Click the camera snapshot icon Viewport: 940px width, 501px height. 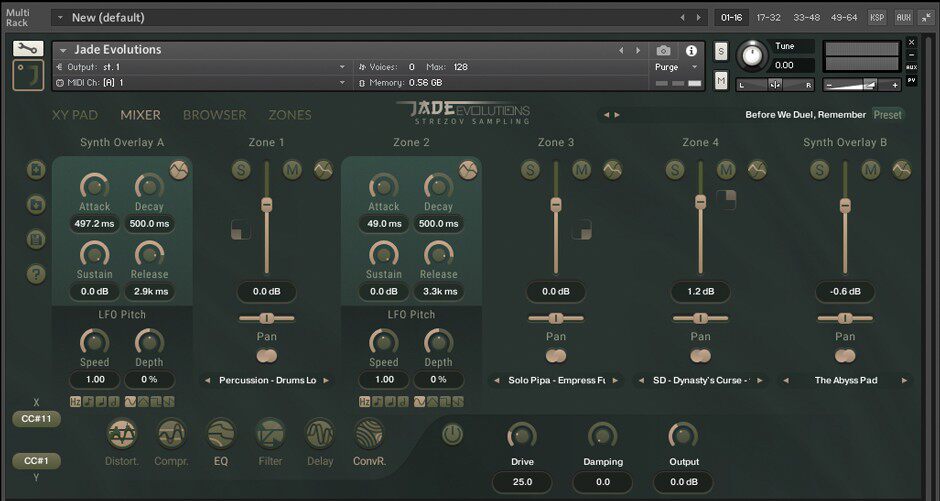tap(663, 50)
